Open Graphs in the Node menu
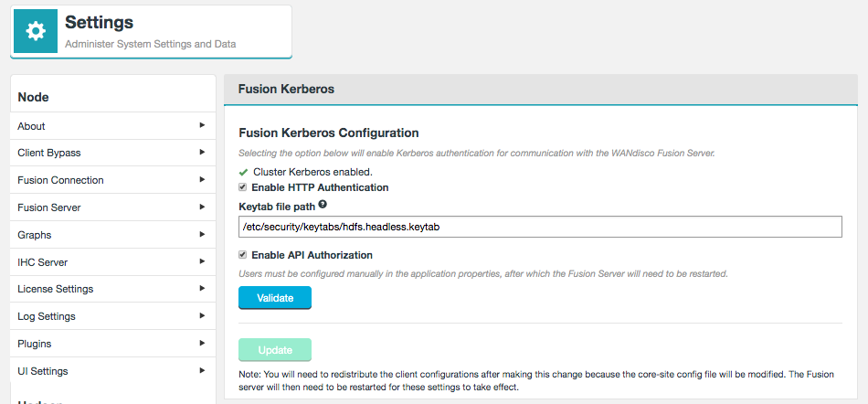 113,235
